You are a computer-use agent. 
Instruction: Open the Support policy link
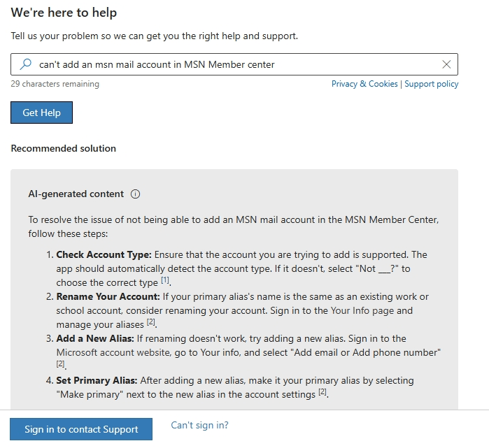click(x=432, y=84)
